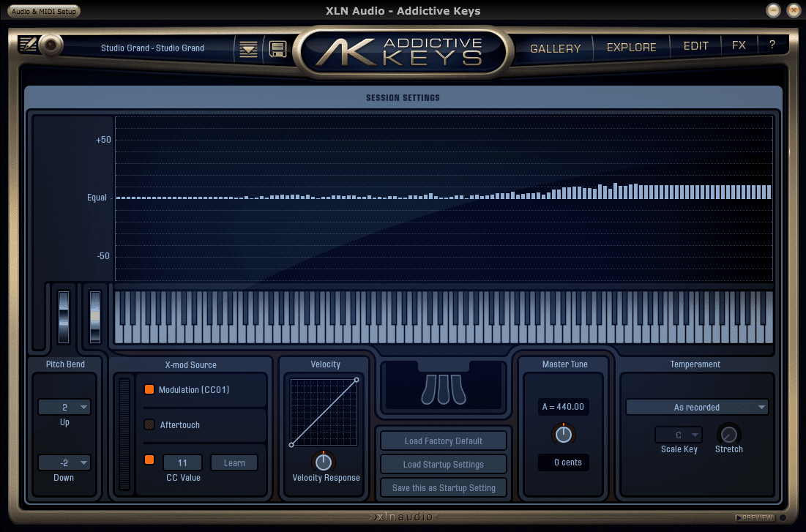The height and width of the screenshot is (532, 806).
Task: Click the CC Value number field
Action: (182, 462)
